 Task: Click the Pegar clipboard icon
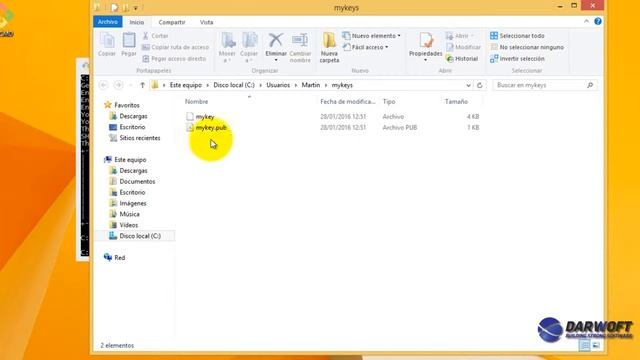tap(129, 44)
